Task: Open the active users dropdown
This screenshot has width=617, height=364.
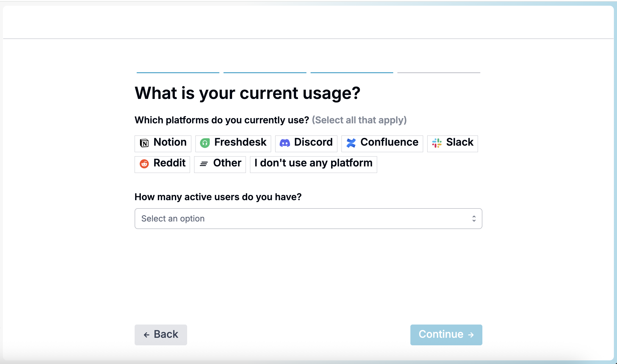Action: coord(308,219)
